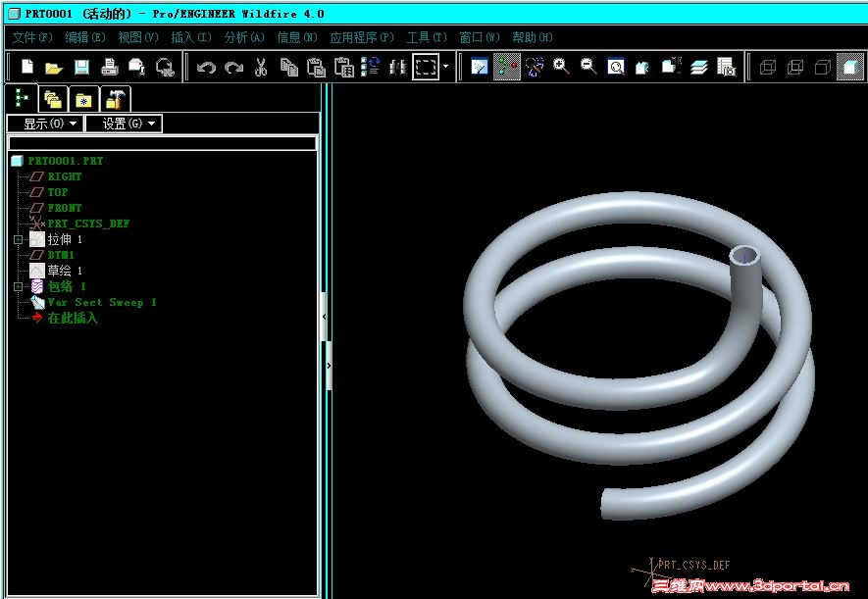Toggle wireframe display mode
Image resolution: width=868 pixels, height=599 pixels.
[x=767, y=67]
